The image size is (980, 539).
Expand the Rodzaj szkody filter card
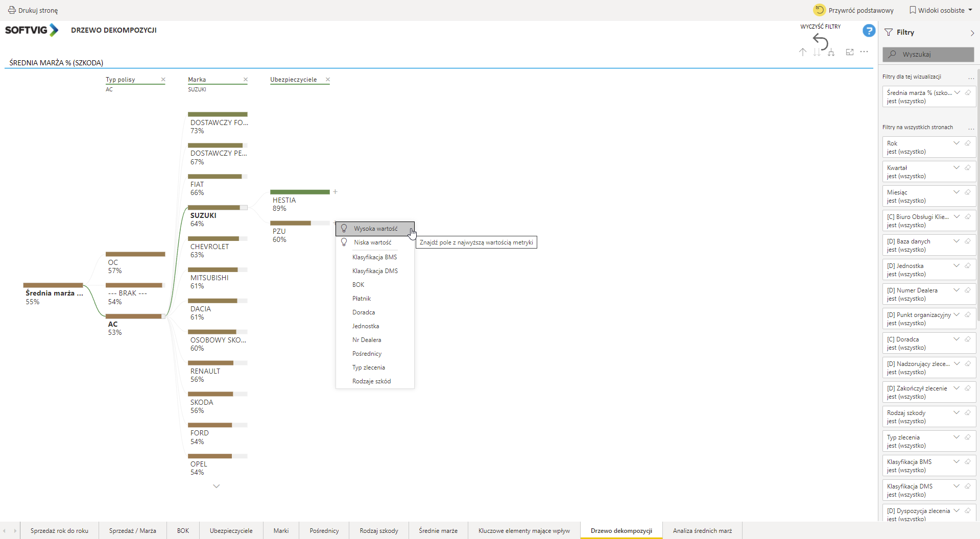click(x=957, y=413)
